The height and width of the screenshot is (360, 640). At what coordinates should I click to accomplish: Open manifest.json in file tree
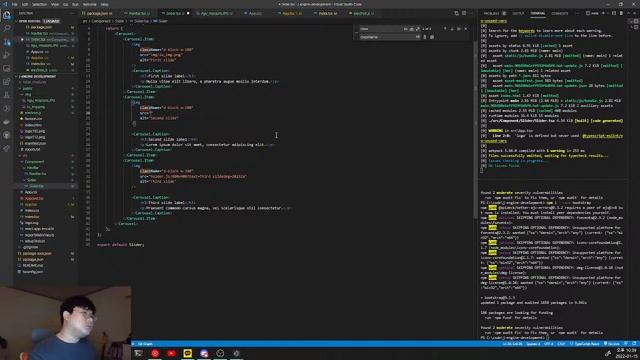35,143
